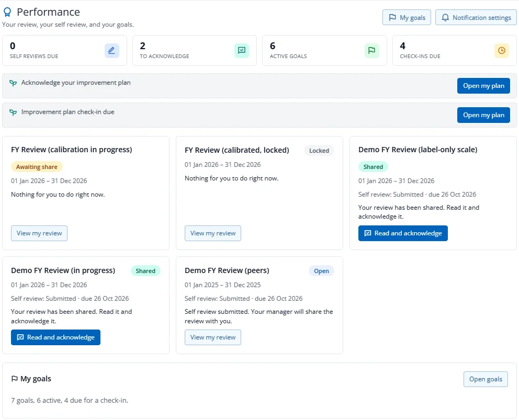The image size is (519, 420).
Task: Select the Self Reviews Due count card
Action: [x=64, y=51]
